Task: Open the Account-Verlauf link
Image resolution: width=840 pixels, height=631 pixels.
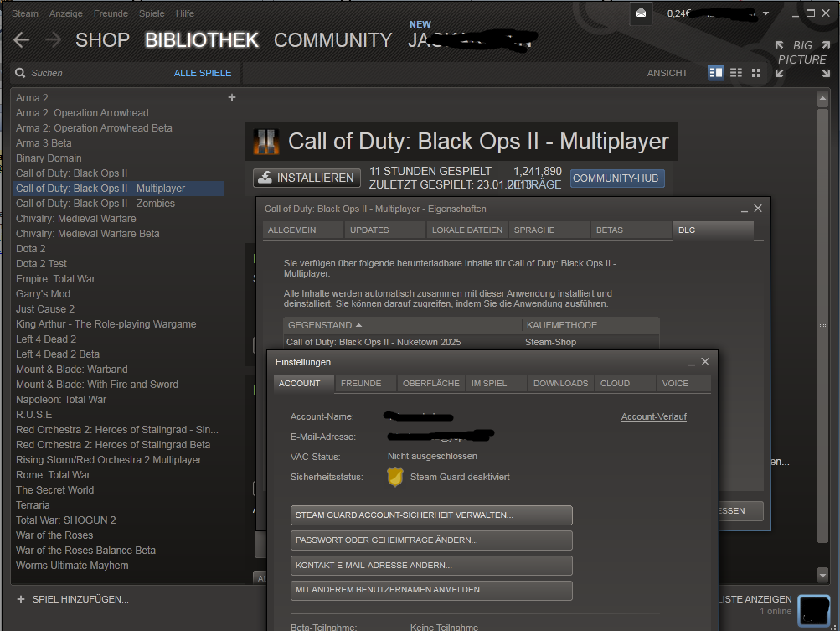Action: pyautogui.click(x=653, y=416)
